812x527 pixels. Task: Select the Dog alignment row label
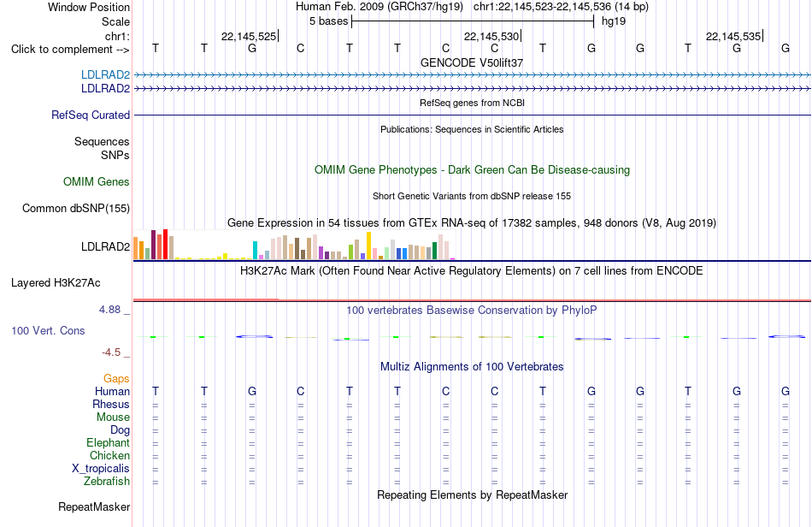click(120, 429)
